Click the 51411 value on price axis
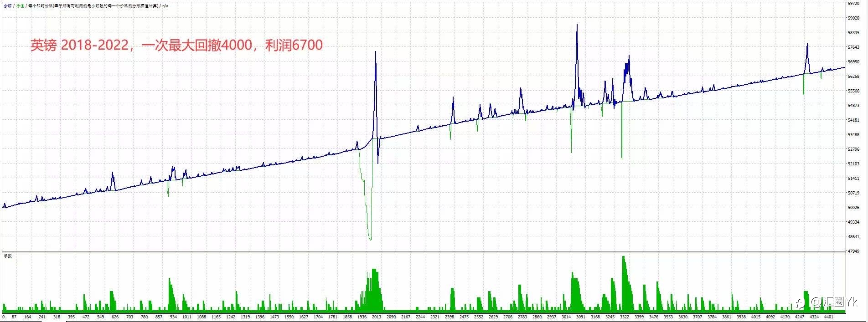The height and width of the screenshot is (322, 868). (853, 179)
